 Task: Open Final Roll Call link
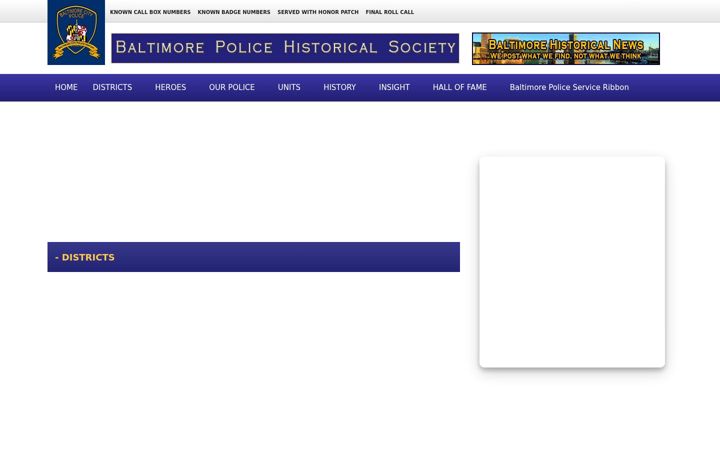pyautogui.click(x=389, y=12)
